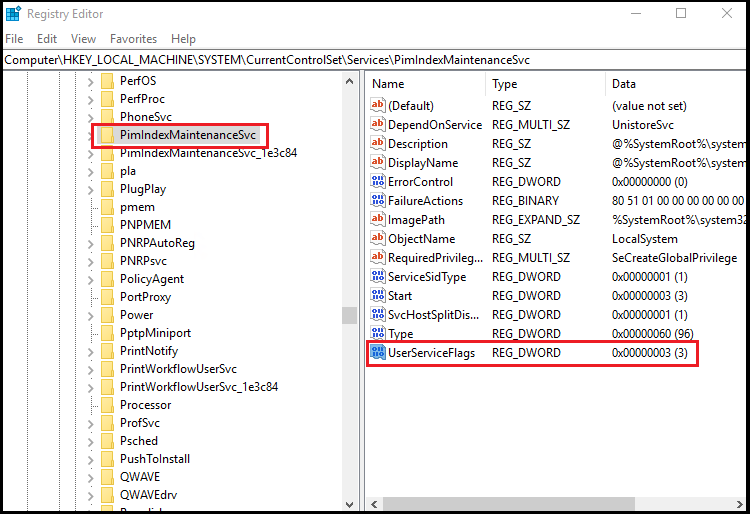Select the PNPMEM key
Image resolution: width=750 pixels, height=514 pixels.
[145, 225]
